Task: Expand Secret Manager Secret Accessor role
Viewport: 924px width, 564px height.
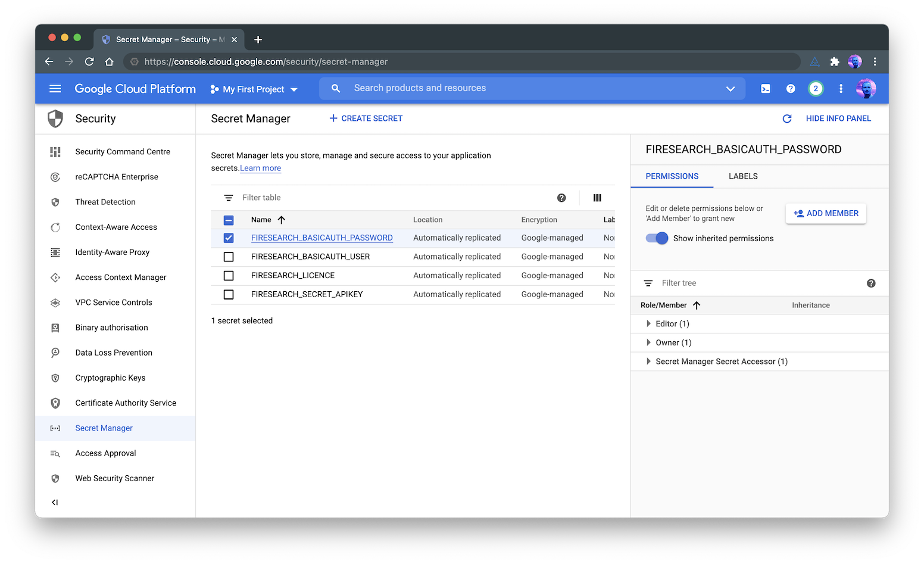Action: coord(648,362)
